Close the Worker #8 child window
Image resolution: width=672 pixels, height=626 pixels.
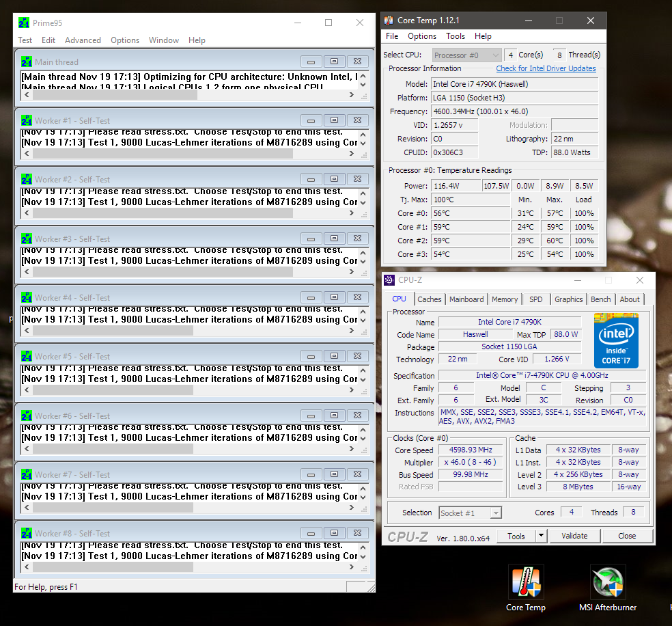pos(357,533)
